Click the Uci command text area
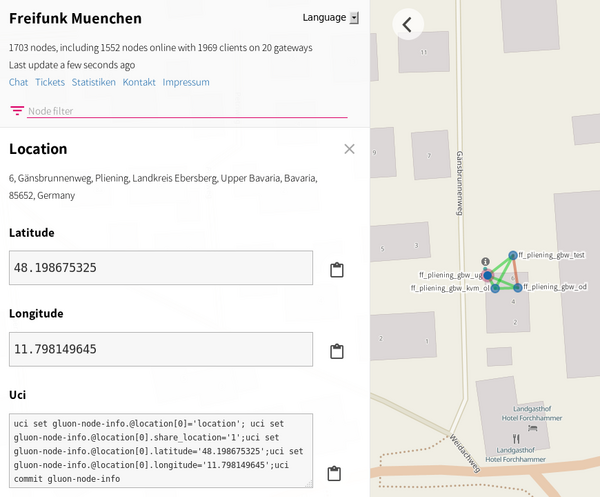This screenshot has width=600, height=497. pos(161,451)
